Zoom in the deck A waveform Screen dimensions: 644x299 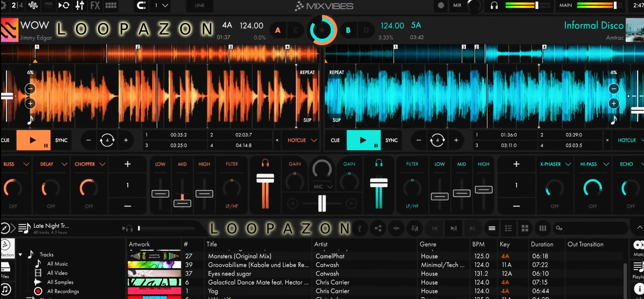30,103
